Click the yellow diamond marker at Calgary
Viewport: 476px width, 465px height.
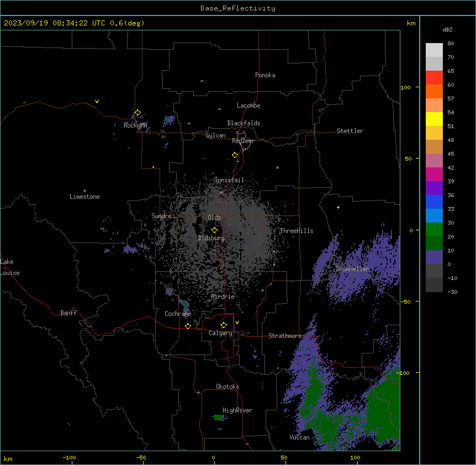tap(224, 325)
